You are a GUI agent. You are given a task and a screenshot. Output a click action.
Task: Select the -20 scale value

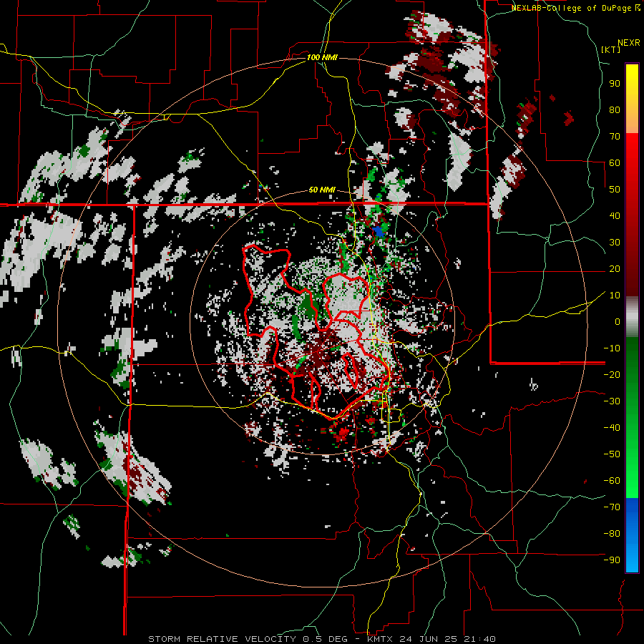pyautogui.click(x=612, y=374)
